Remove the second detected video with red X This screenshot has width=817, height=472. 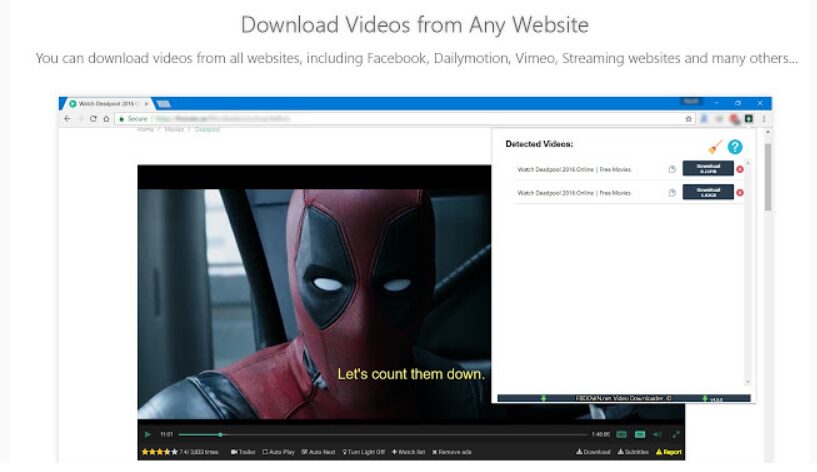point(739,193)
